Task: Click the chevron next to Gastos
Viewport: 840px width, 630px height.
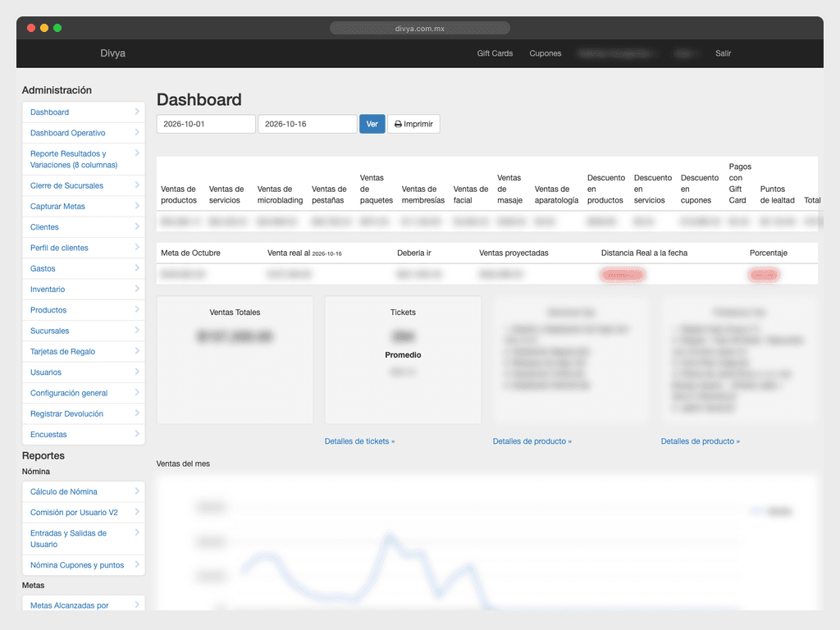Action: 137,268
